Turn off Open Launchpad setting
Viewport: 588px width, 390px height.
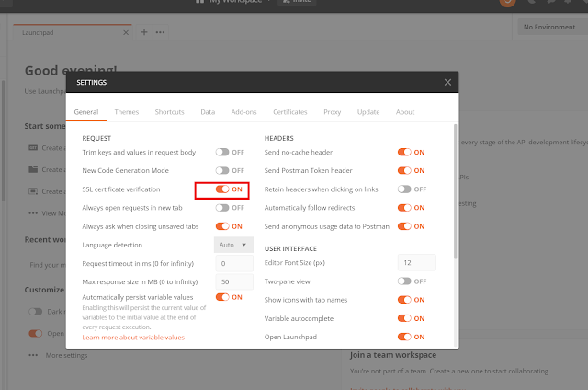tap(404, 337)
